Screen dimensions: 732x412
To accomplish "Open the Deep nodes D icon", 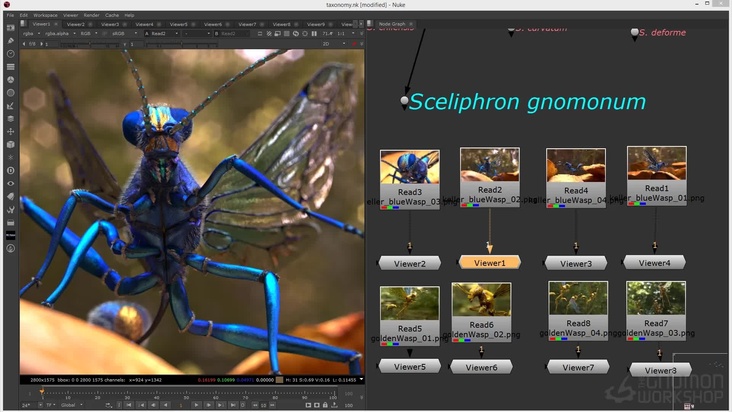I will coord(10,171).
